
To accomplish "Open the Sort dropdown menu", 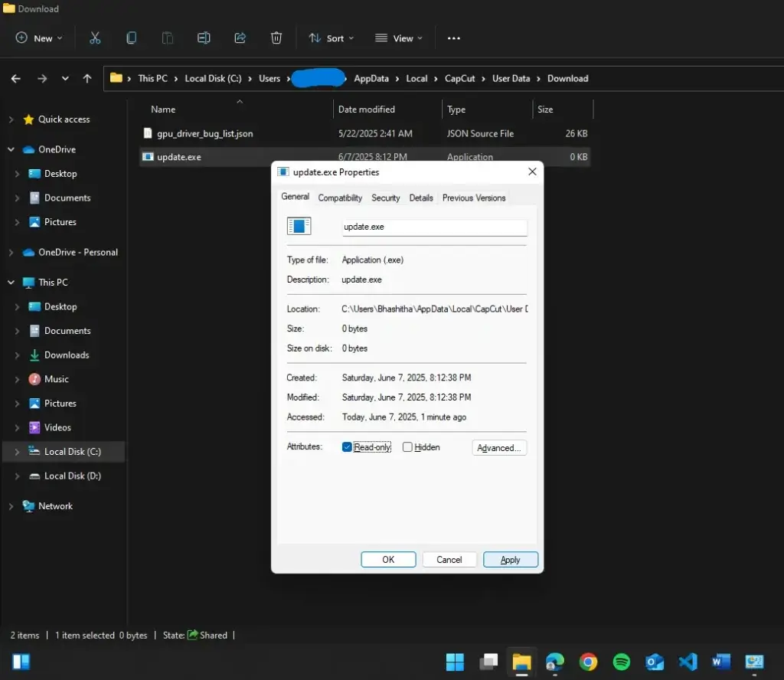I will [x=331, y=38].
